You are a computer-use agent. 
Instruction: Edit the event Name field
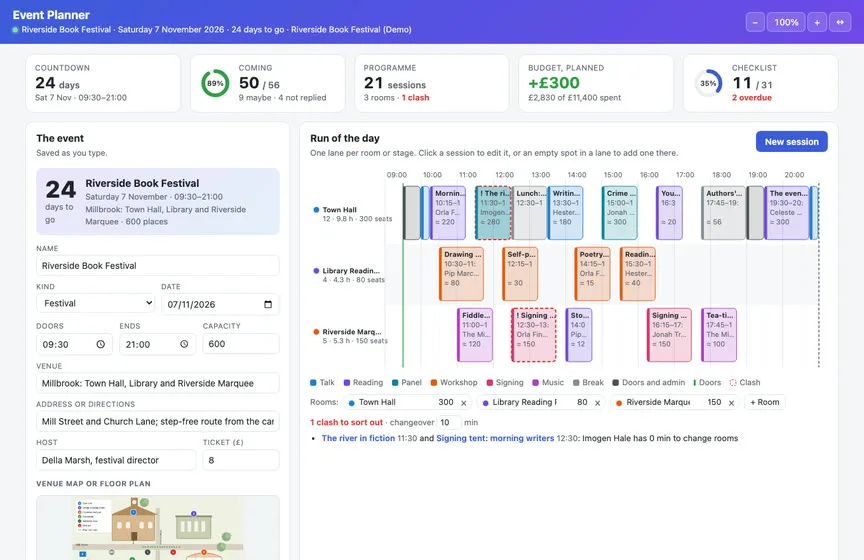[x=158, y=266]
